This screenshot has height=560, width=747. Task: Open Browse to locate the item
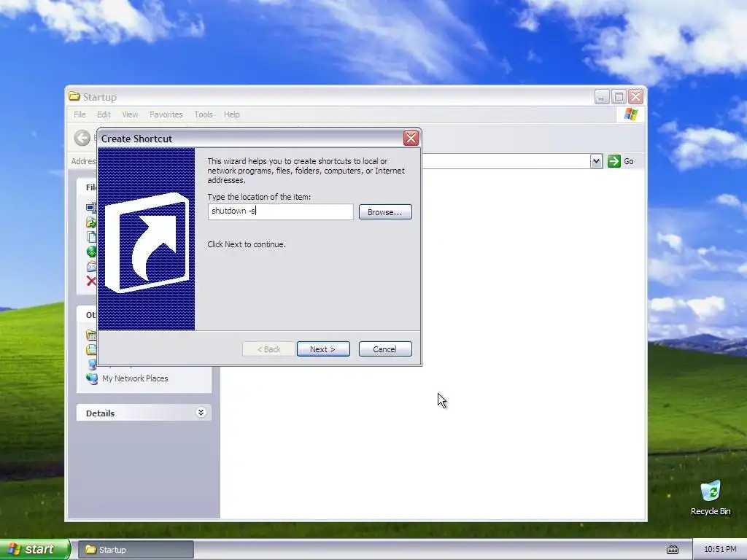[385, 212]
